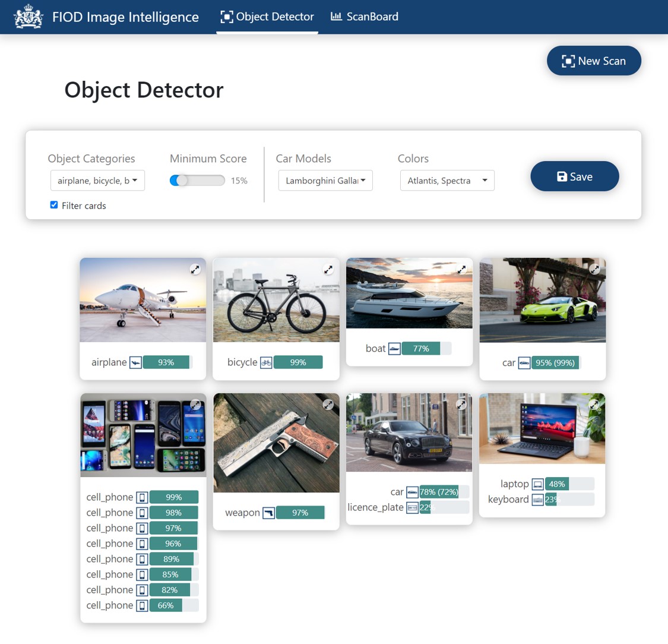Click the cell_phone icon beside 85%

(x=143, y=574)
